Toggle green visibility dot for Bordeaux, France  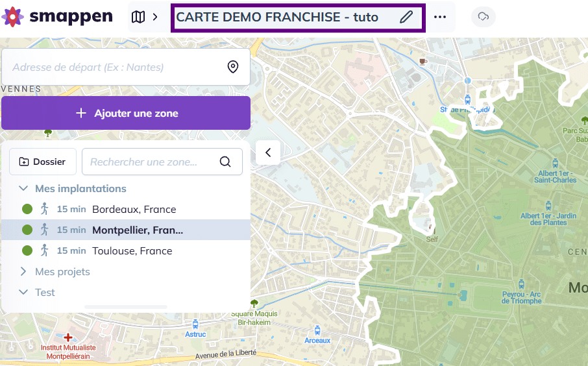coord(27,209)
